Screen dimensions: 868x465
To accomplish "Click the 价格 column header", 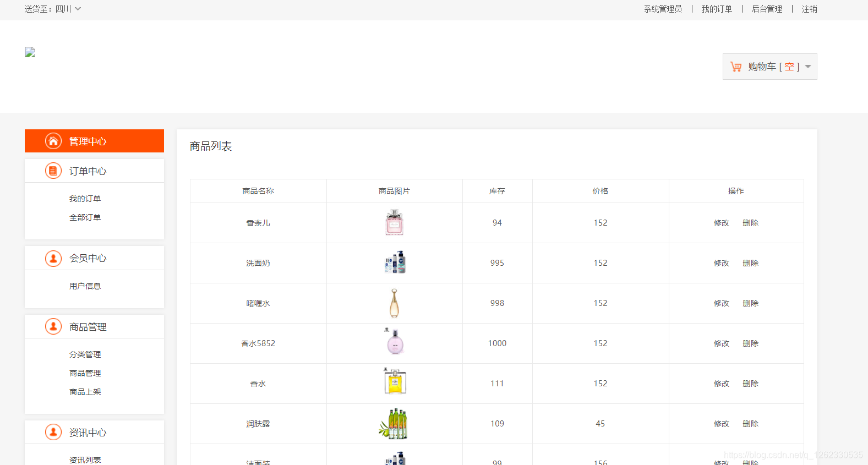I will pos(600,191).
